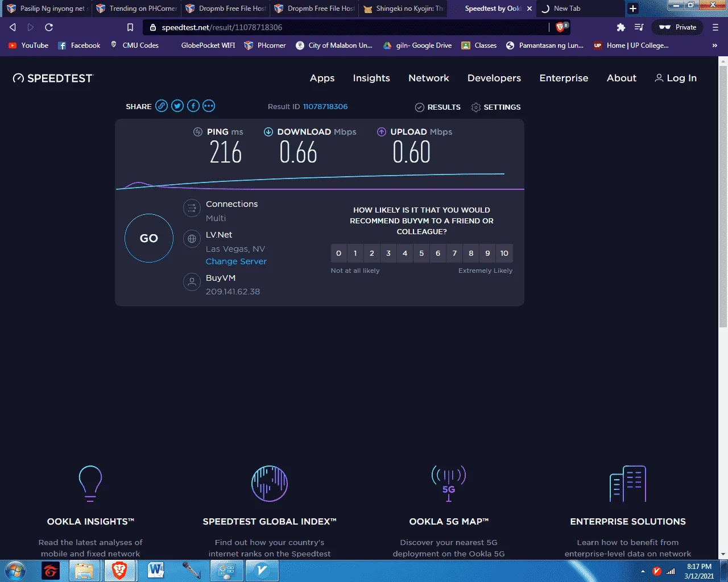Select rating 6 on the recommendation scale
728x582 pixels.
click(438, 253)
